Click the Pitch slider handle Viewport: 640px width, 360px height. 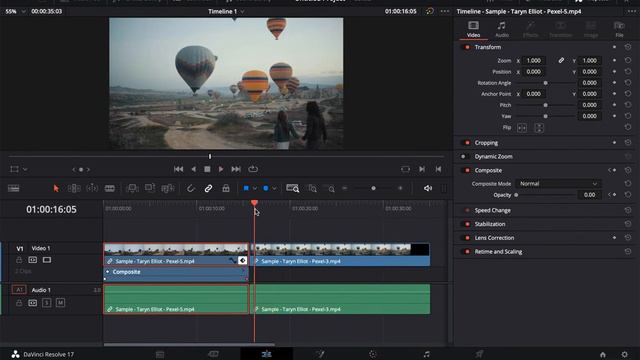point(545,105)
